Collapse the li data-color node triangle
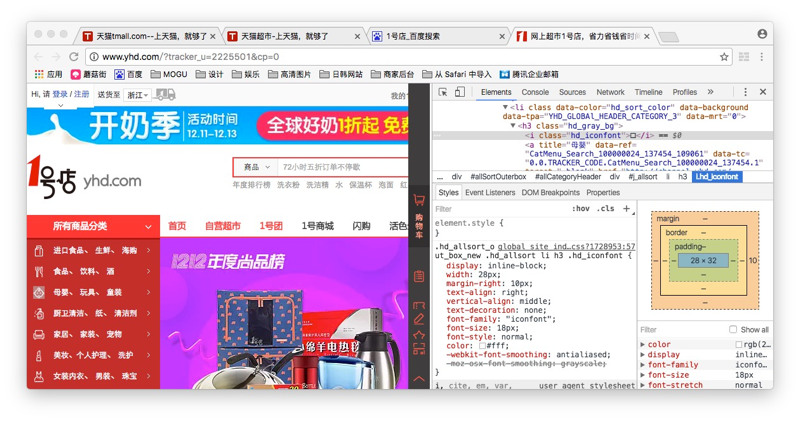The image size is (800, 421). pyautogui.click(x=505, y=107)
